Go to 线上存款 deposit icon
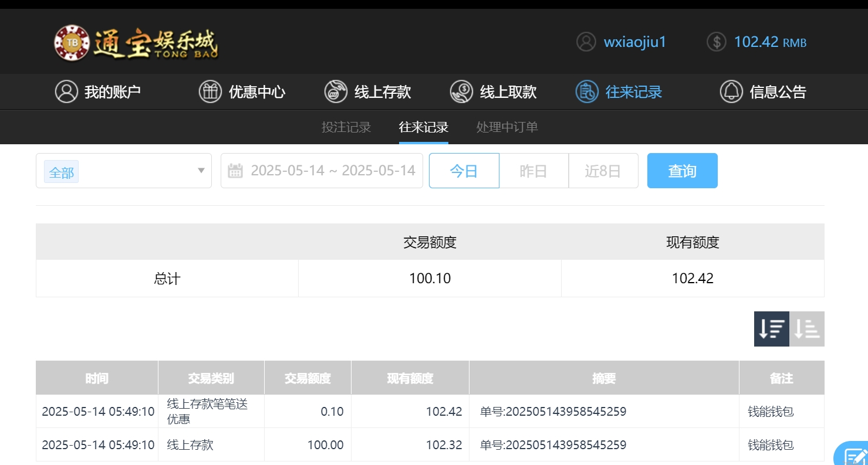The width and height of the screenshot is (868, 465). 336,91
